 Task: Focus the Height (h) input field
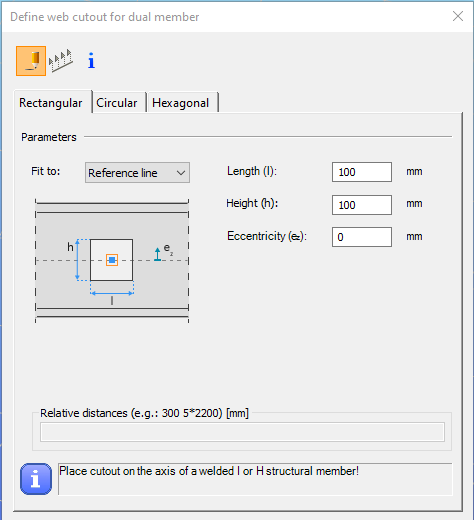(362, 205)
